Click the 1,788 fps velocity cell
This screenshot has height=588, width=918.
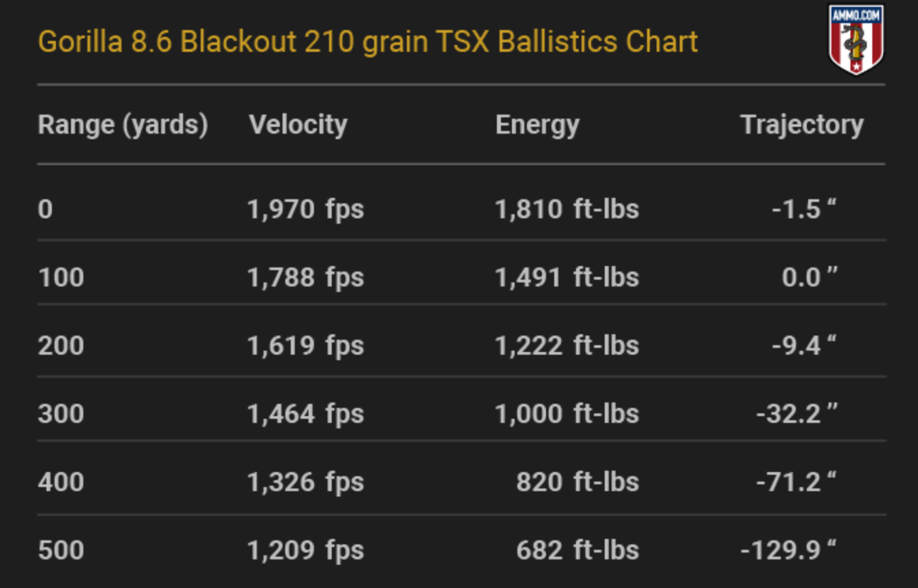pyautogui.click(x=306, y=278)
